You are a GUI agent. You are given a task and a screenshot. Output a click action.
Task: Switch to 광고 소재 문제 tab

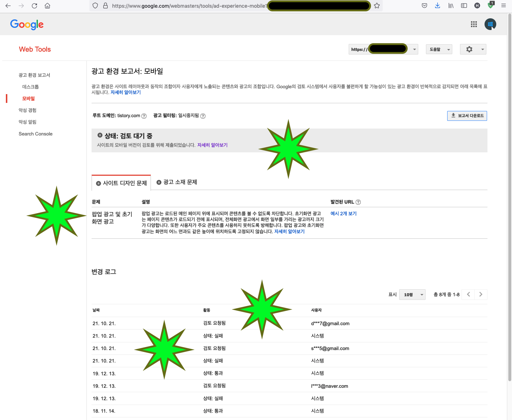177,182
